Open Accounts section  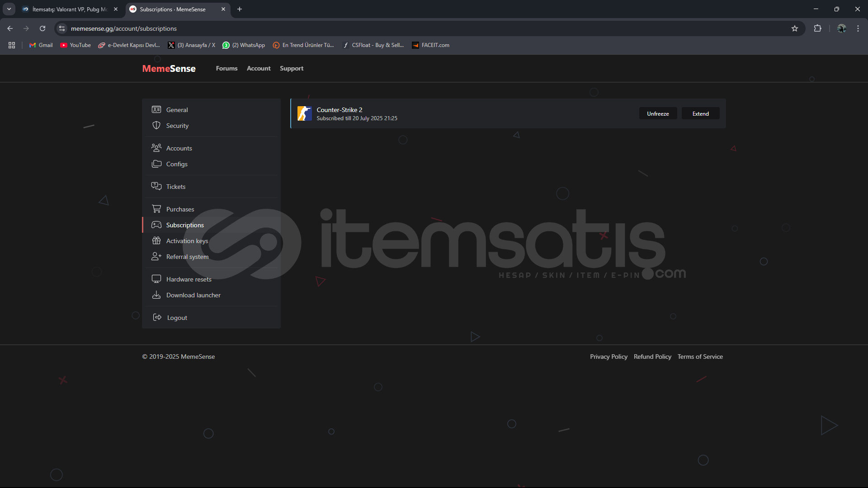tap(211, 148)
